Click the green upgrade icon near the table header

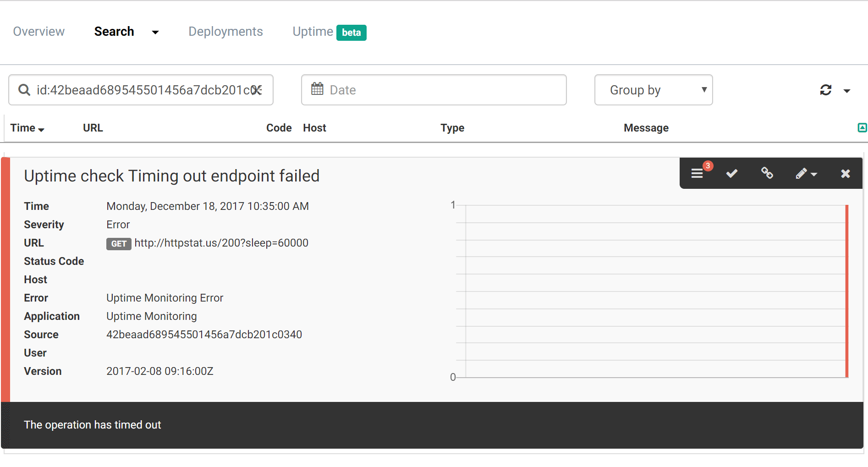[862, 128]
